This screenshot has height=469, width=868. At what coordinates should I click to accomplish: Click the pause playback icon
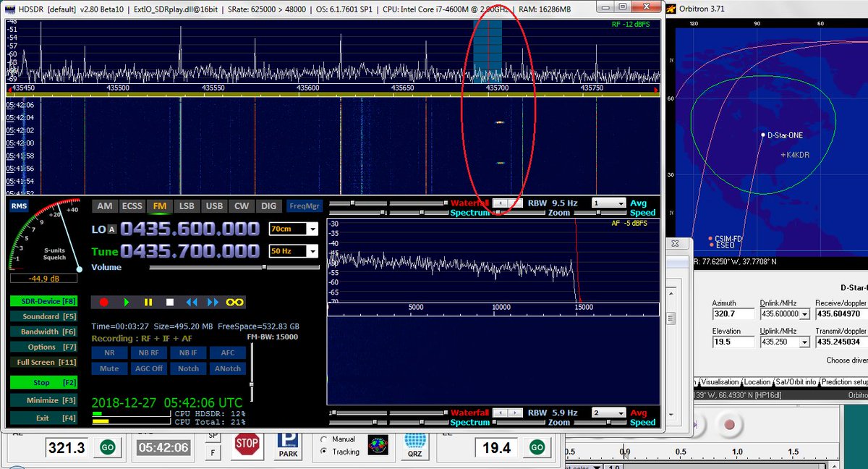click(148, 302)
